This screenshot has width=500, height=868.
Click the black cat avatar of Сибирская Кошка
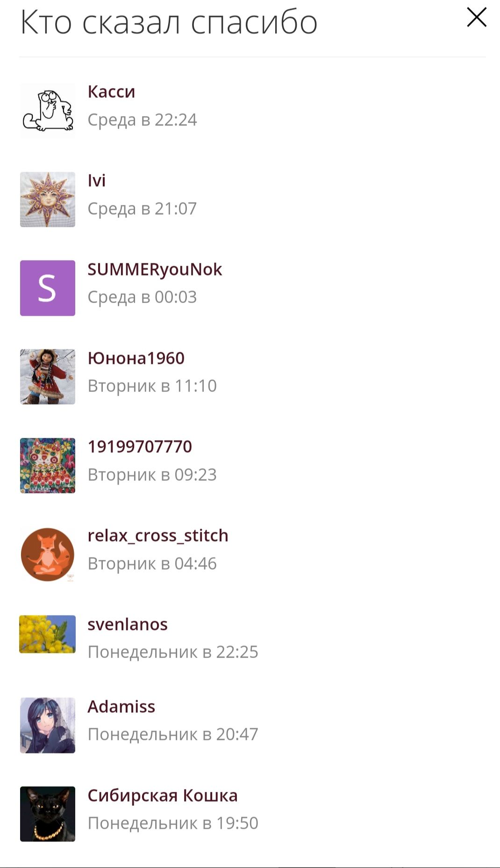click(48, 814)
